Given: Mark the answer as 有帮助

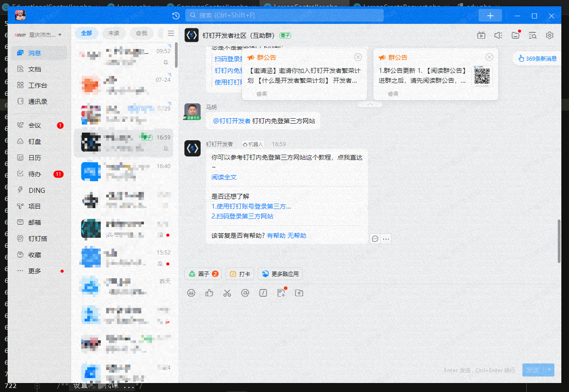Looking at the screenshot, I should 276,236.
